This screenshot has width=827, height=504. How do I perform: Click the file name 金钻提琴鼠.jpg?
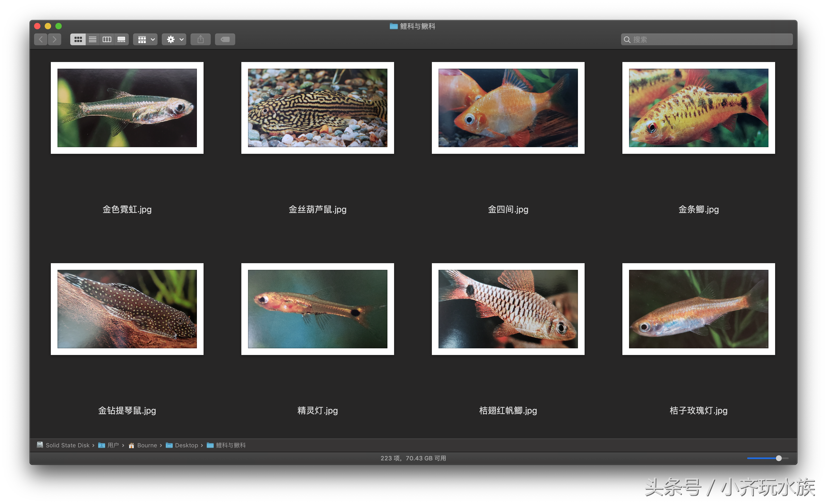tap(127, 411)
